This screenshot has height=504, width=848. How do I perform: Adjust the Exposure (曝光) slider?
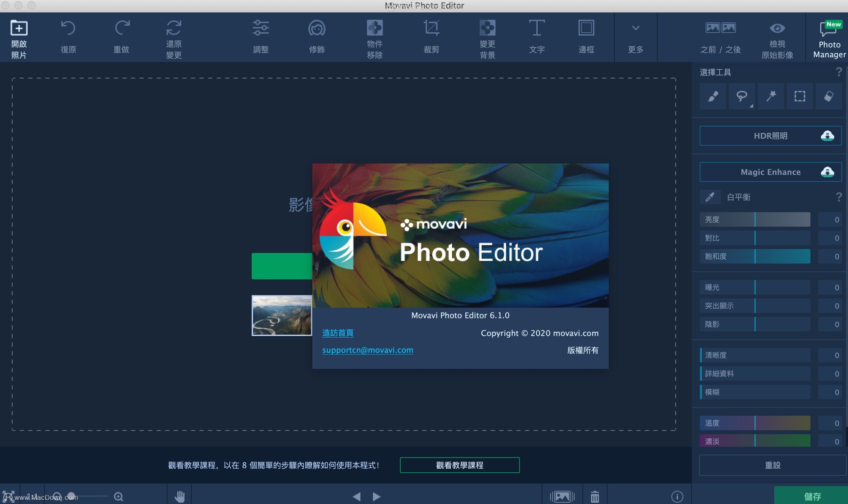(755, 287)
